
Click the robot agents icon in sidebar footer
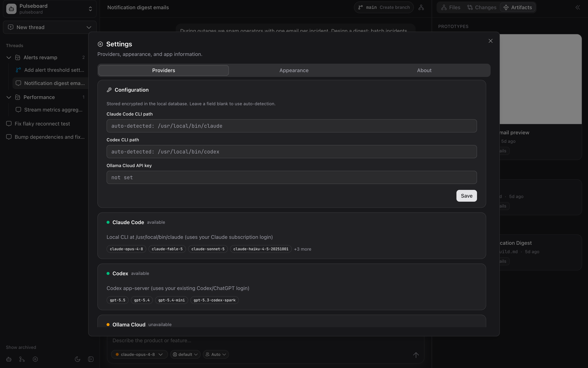[x=9, y=359]
